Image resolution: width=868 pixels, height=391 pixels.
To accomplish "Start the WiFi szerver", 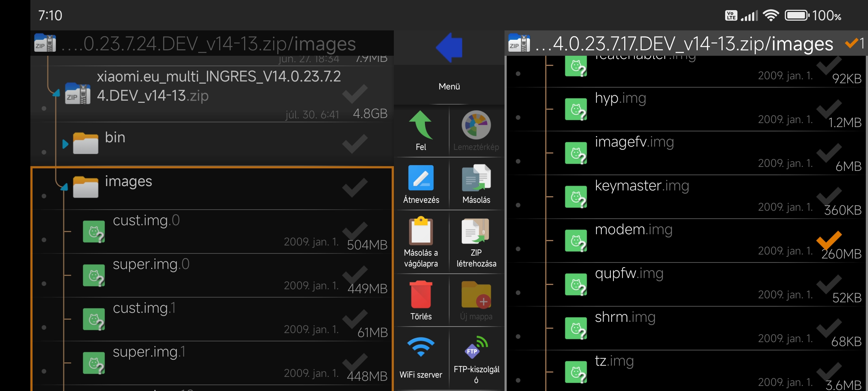I will (421, 358).
